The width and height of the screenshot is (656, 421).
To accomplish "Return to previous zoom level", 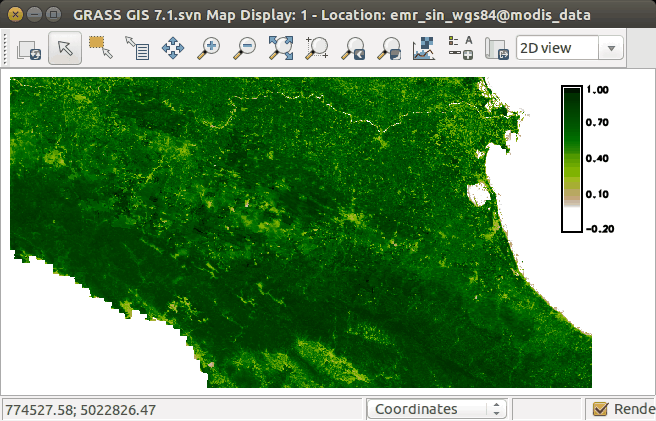I will coord(353,48).
